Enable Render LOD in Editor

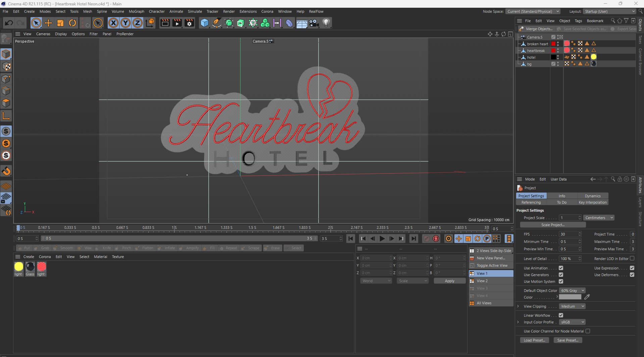(x=632, y=258)
